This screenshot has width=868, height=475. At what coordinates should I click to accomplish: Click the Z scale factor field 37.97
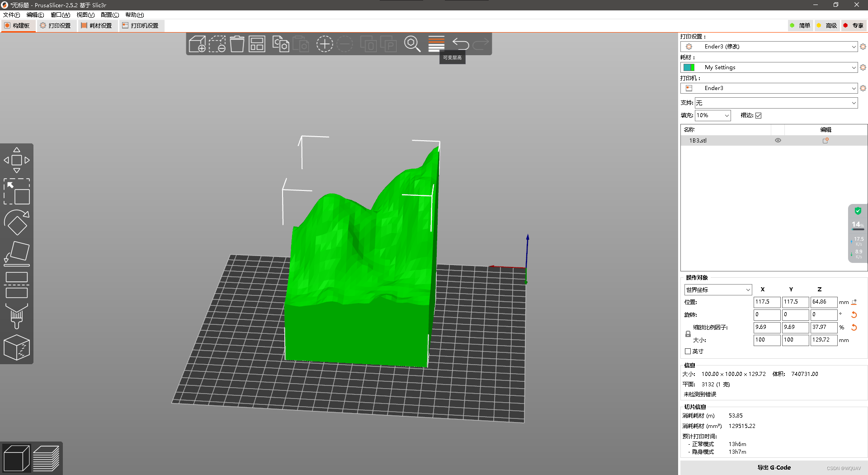(x=824, y=327)
